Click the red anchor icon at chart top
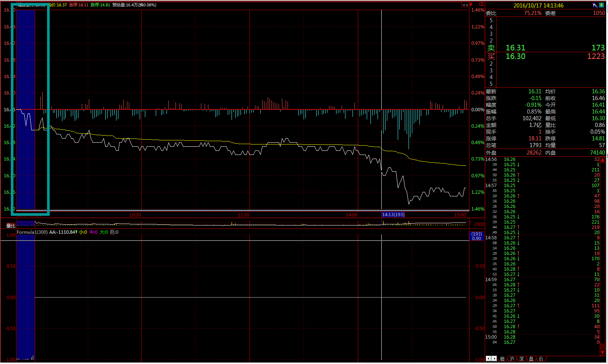 coord(471,4)
